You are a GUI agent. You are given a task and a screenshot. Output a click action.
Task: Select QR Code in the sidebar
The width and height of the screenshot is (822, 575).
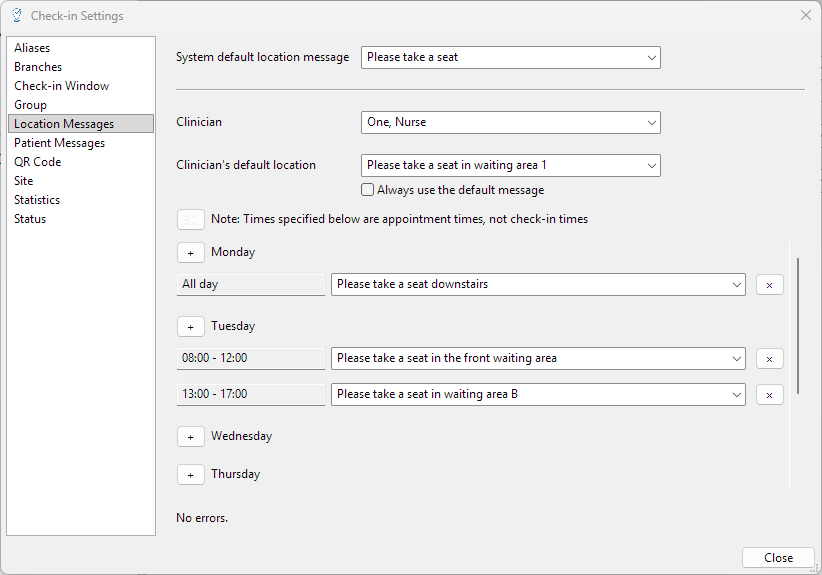(x=38, y=162)
